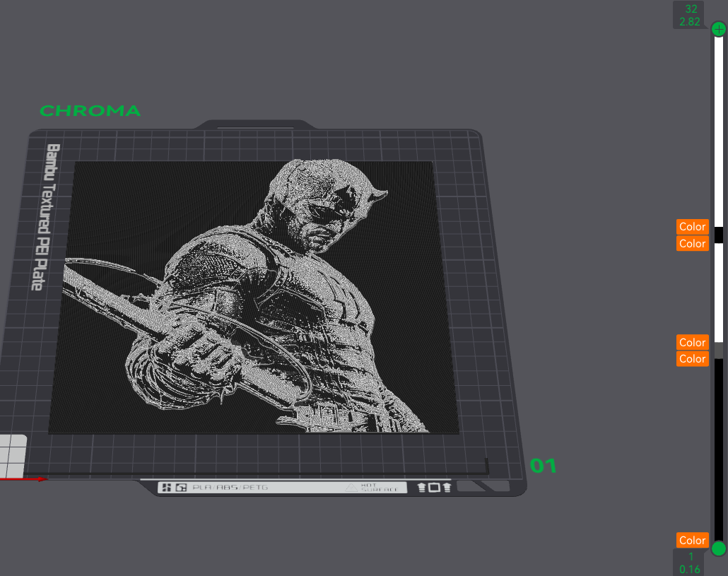Click the lower green layer slider handle
728x576 pixels.
[x=718, y=548]
